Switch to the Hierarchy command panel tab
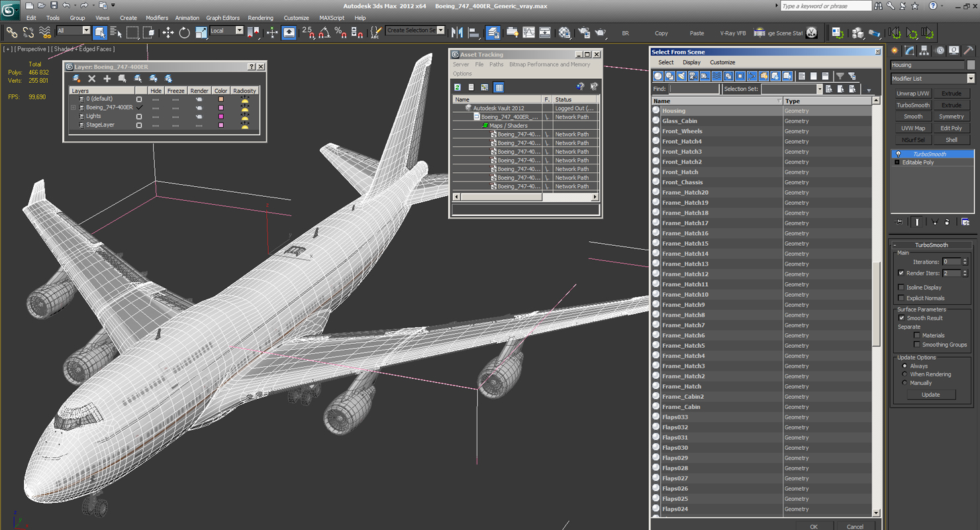The width and height of the screenshot is (980, 530). coord(924,50)
